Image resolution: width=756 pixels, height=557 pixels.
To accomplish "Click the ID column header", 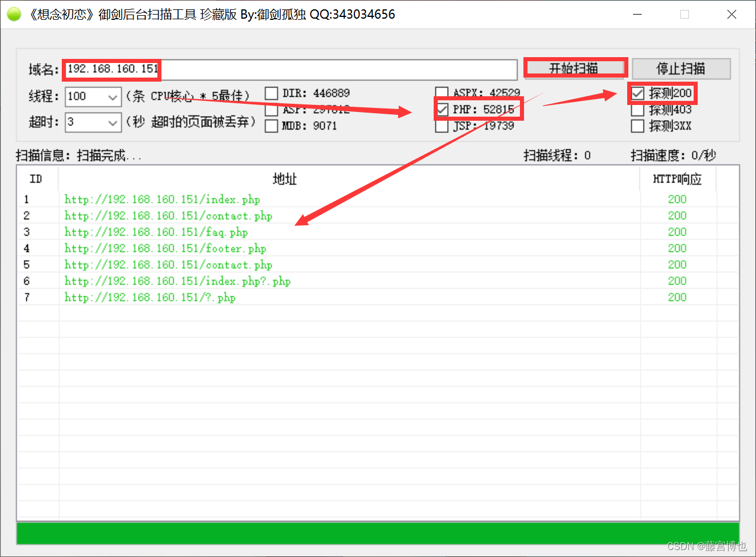I will [37, 179].
